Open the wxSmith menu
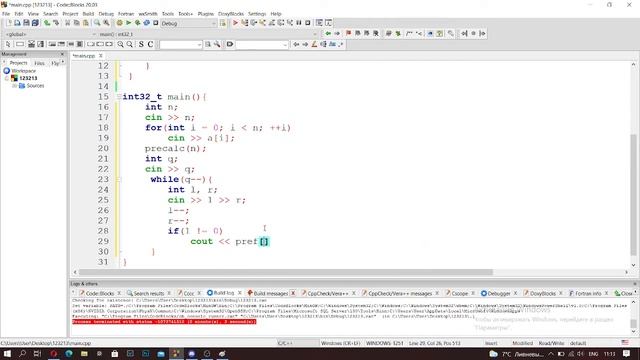The height and width of the screenshot is (360, 640). [x=148, y=14]
